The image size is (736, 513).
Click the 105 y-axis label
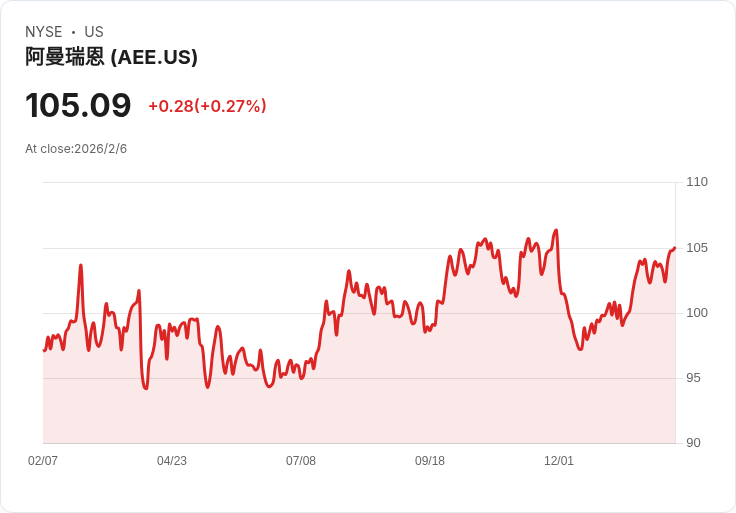tap(697, 248)
